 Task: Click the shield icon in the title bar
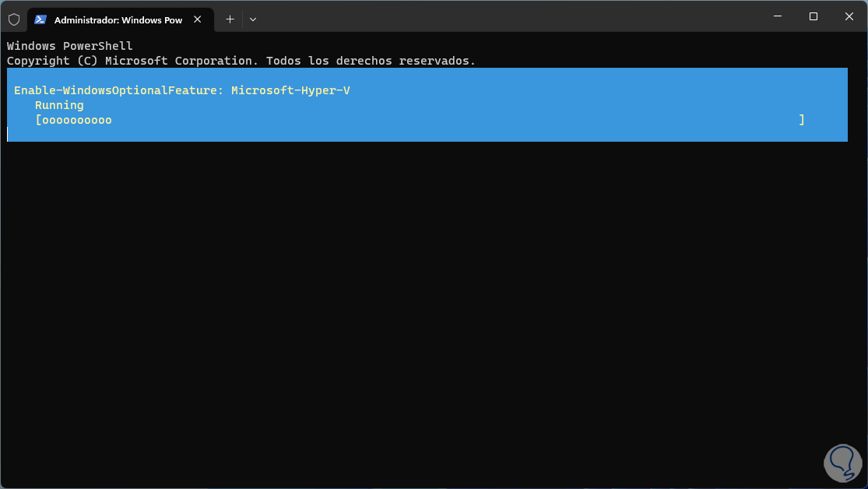tap(14, 19)
